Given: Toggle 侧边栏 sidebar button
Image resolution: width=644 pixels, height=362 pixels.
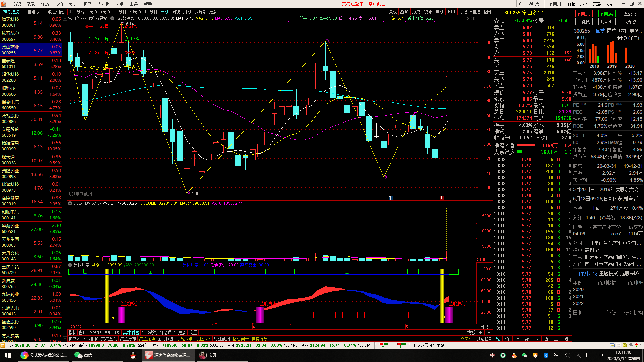Looking at the screenshot, I should (x=484, y=339).
